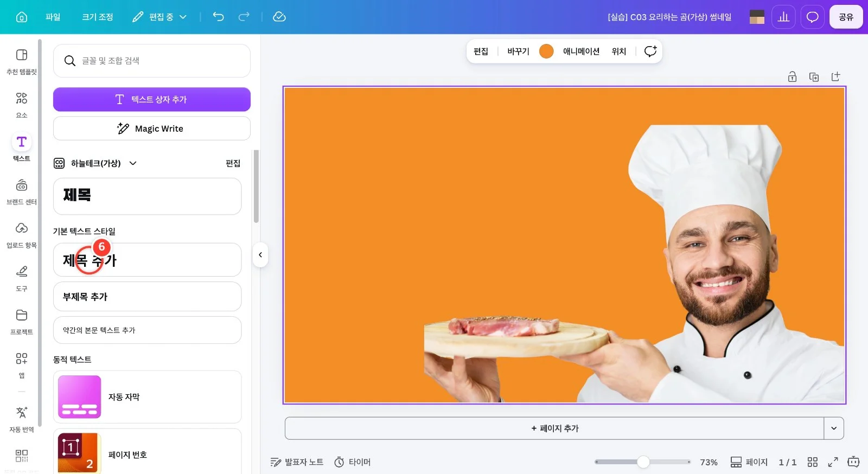Screen dimensions: 868x474
Task: Open the 브랜드 센터 panel
Action: coord(22,192)
